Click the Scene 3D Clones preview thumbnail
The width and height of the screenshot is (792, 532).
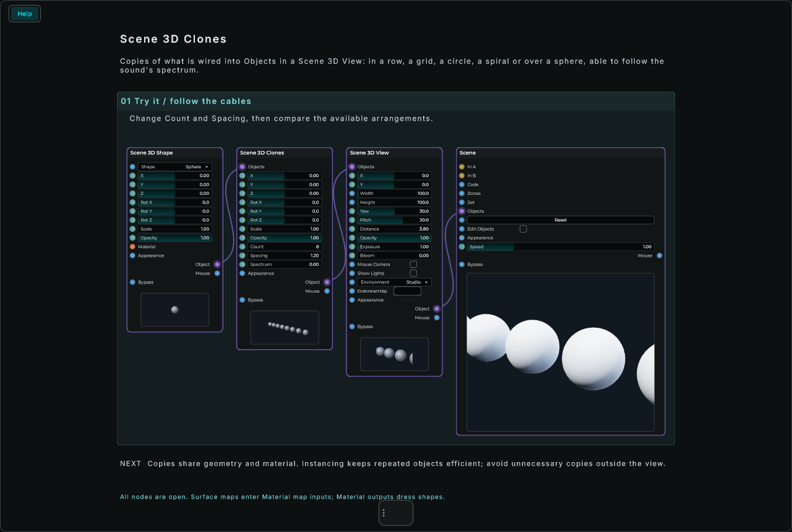point(285,327)
